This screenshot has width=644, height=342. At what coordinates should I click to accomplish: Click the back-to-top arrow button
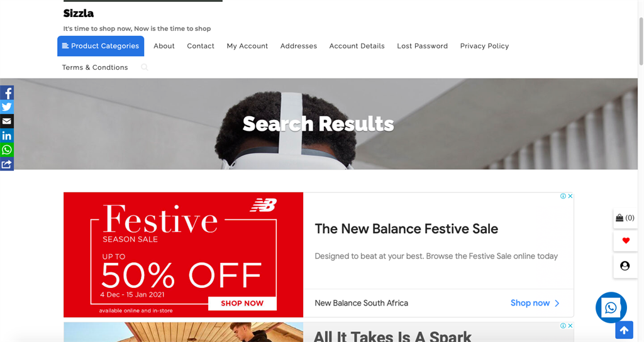coord(625,330)
